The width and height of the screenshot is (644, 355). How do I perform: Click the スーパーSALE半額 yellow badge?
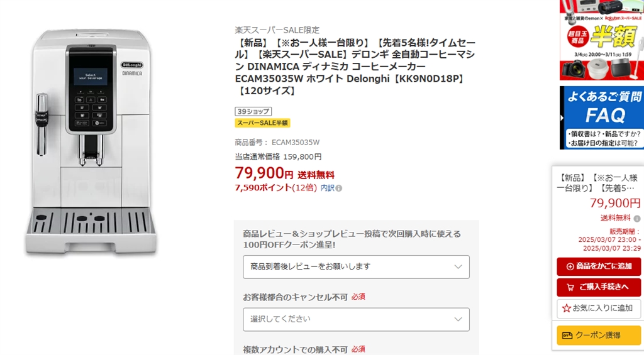coord(262,123)
